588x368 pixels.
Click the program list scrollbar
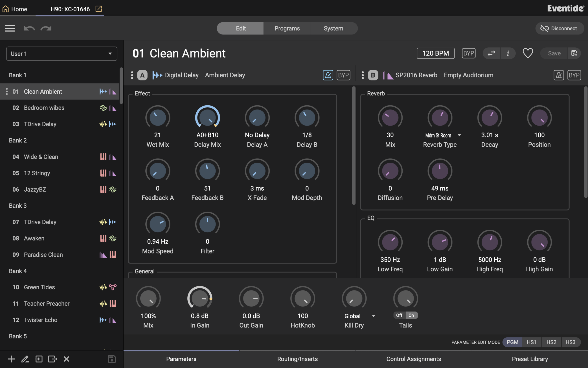[121, 86]
